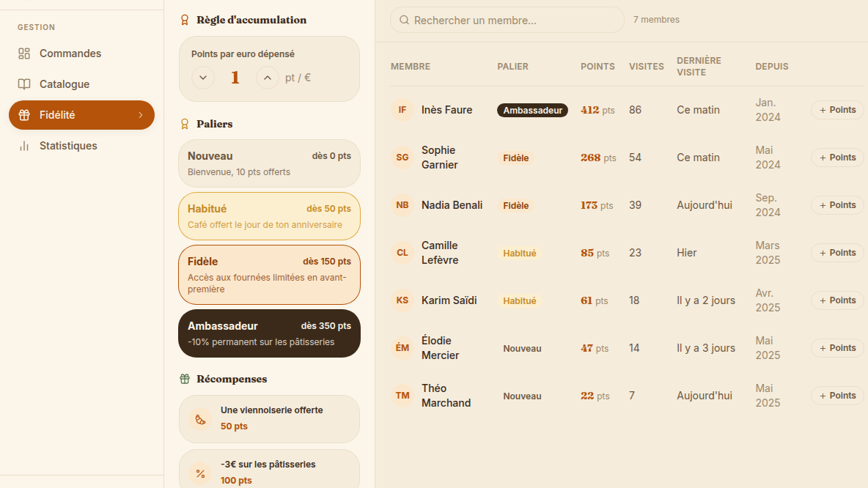Select the Fidèle tier card

[x=269, y=275]
